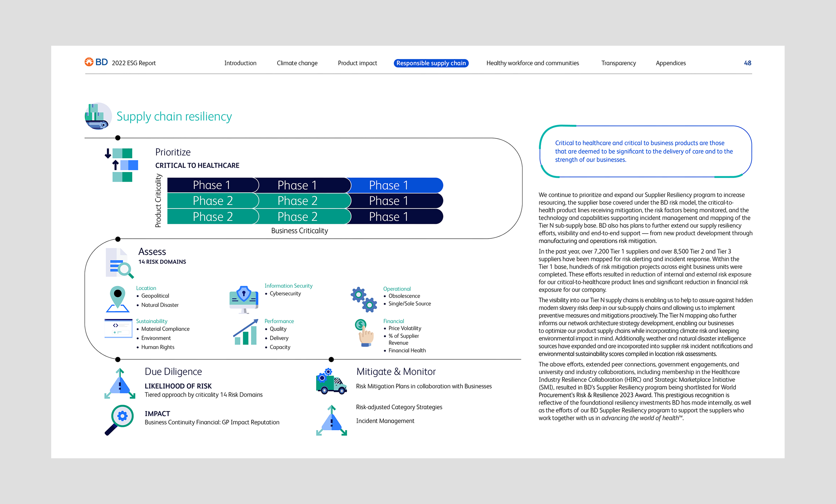The width and height of the screenshot is (836, 504).
Task: Click the Operational gears icon
Action: [364, 300]
